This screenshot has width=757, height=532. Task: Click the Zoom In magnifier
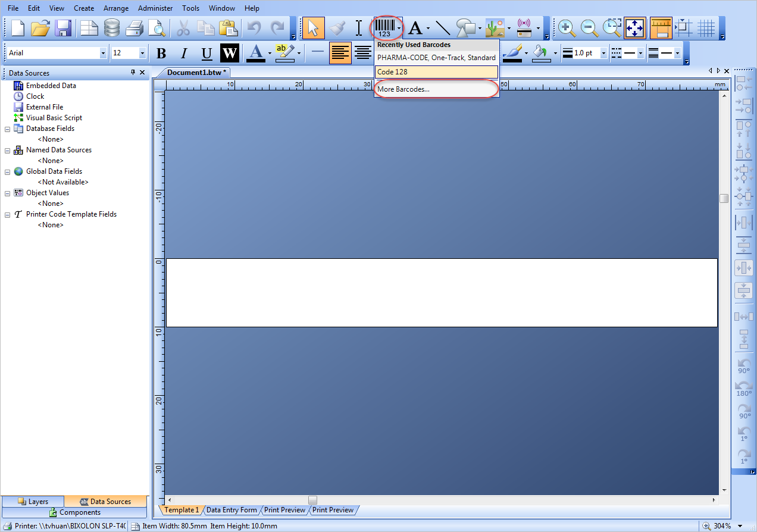point(566,28)
